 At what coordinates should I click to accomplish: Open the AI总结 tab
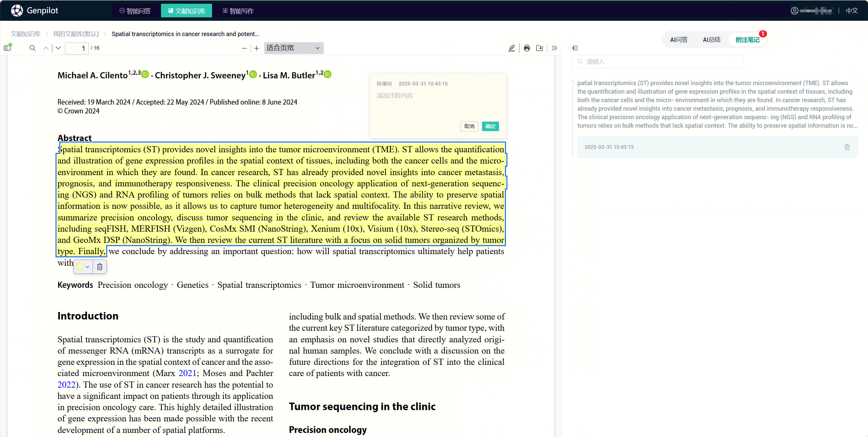711,40
